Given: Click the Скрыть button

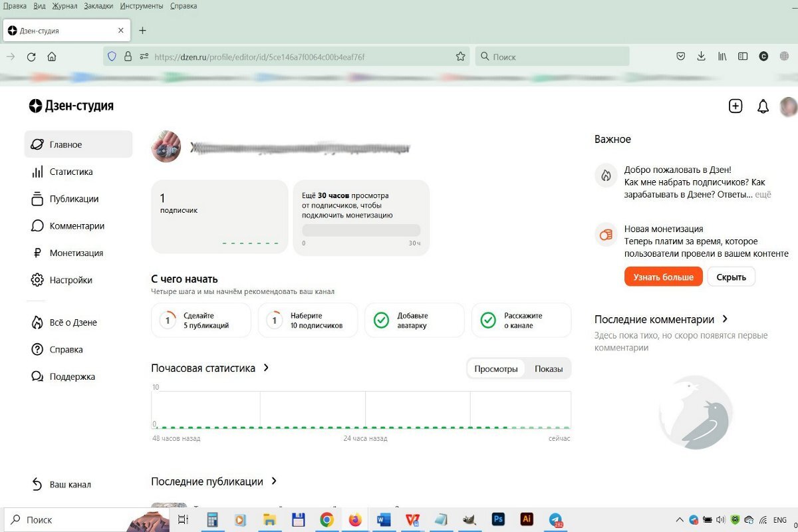Looking at the screenshot, I should coord(731,277).
